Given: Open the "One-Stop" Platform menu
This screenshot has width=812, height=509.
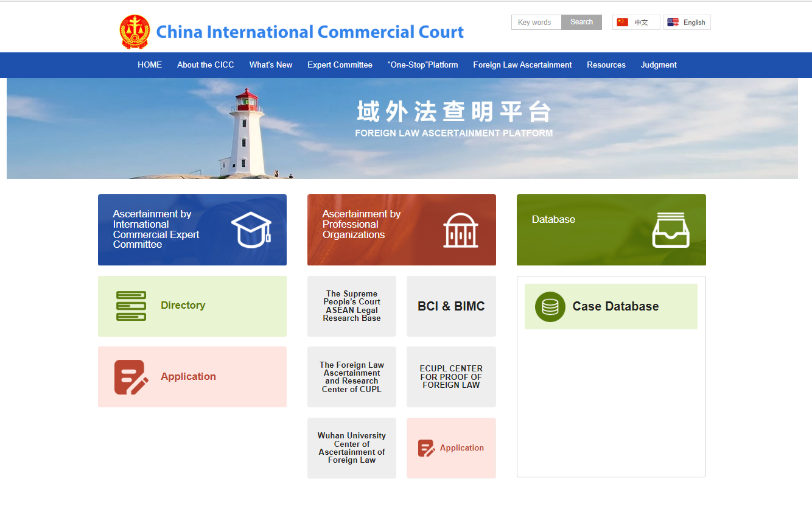Looking at the screenshot, I should 422,65.
